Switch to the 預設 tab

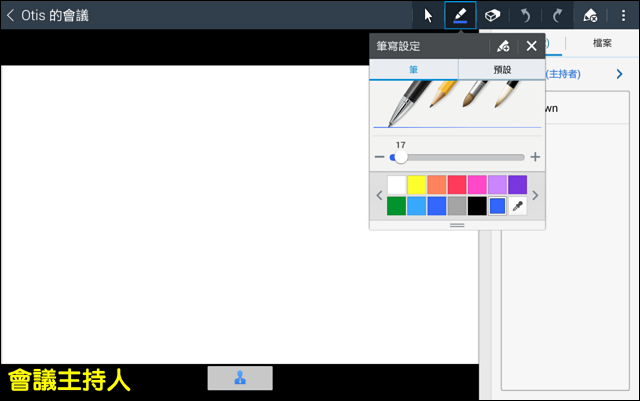coord(502,69)
